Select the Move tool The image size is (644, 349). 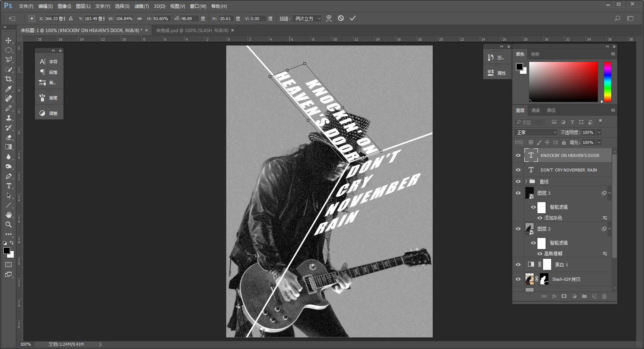point(9,40)
